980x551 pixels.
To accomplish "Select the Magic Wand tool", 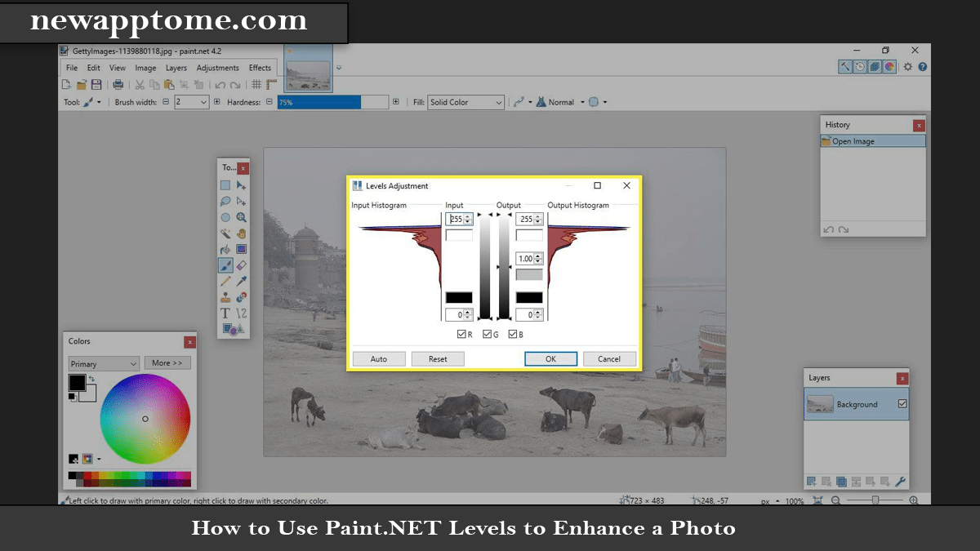I will pyautogui.click(x=225, y=233).
